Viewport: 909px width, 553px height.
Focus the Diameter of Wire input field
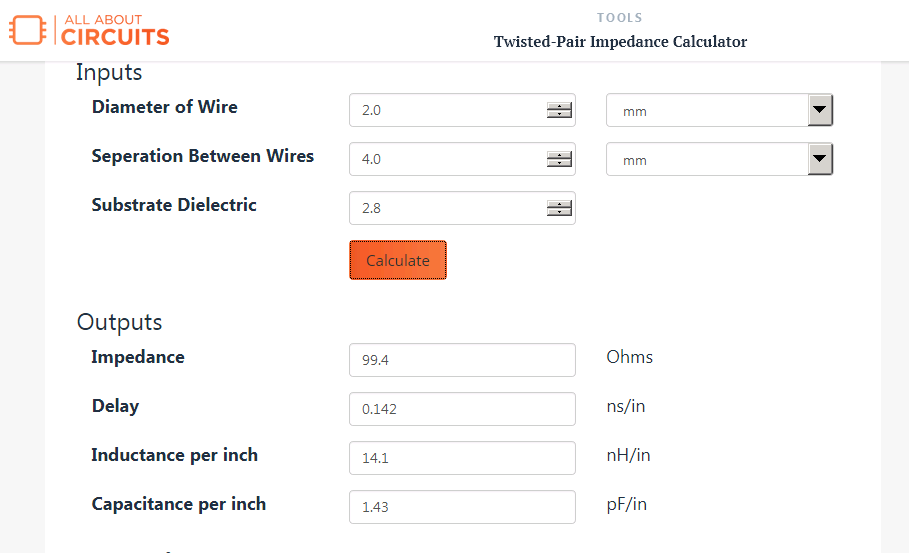pos(462,110)
